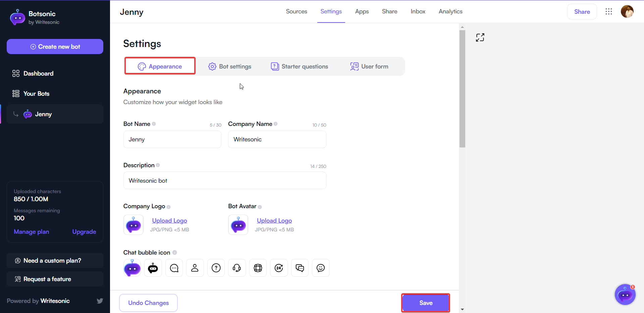Select the robot chat bubble icon
Viewport: 644px width, 313px height.
[x=153, y=268]
